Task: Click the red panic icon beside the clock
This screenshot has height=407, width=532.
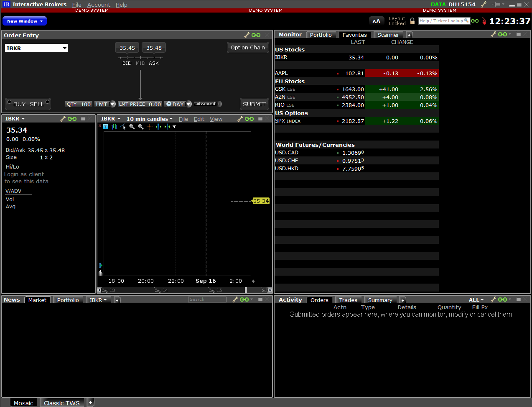Action: (x=484, y=21)
